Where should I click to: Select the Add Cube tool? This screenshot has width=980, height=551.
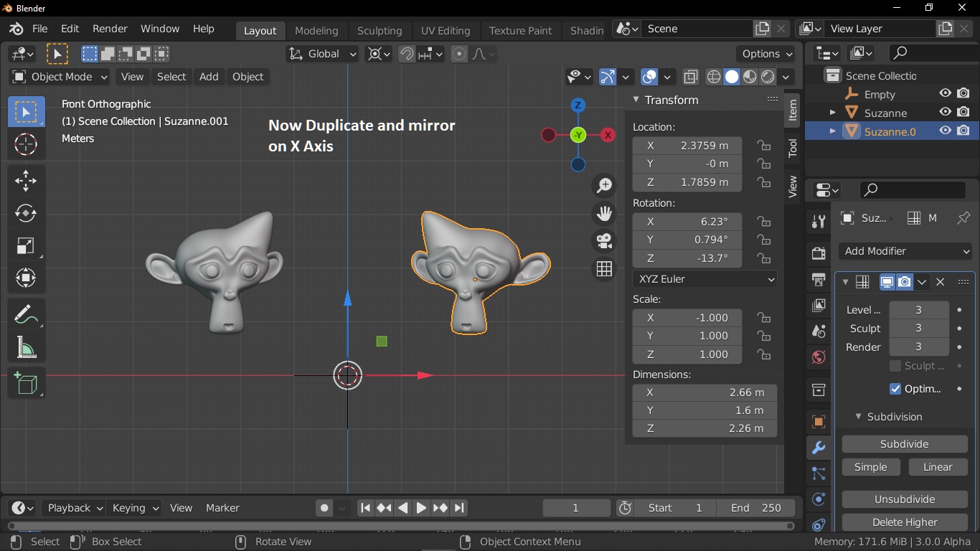click(26, 384)
